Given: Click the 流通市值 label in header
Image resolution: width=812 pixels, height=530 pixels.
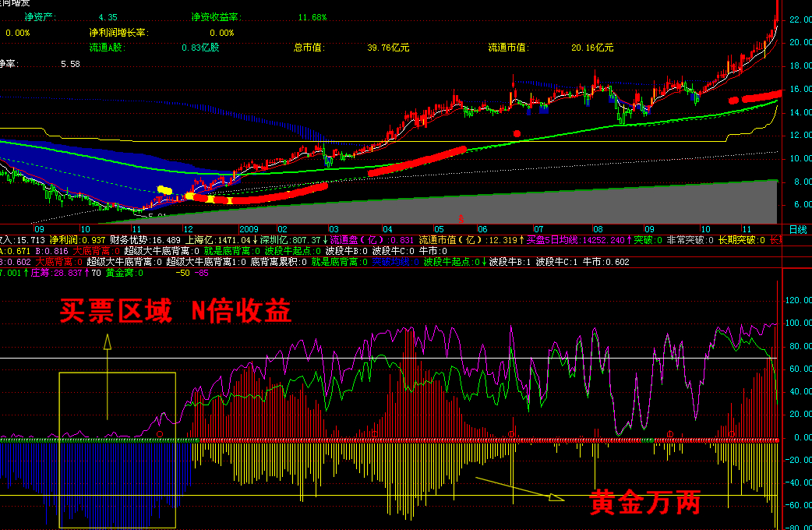Looking at the screenshot, I should click(509, 48).
